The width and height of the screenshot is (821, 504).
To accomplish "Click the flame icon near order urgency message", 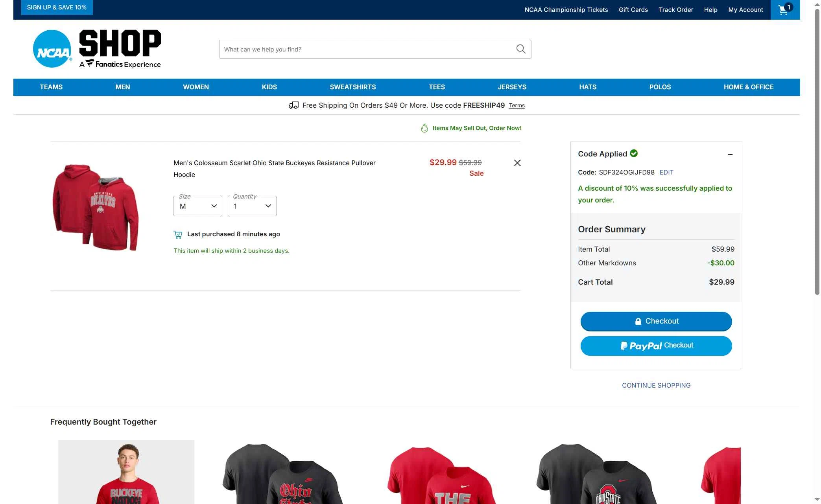I will pyautogui.click(x=424, y=128).
